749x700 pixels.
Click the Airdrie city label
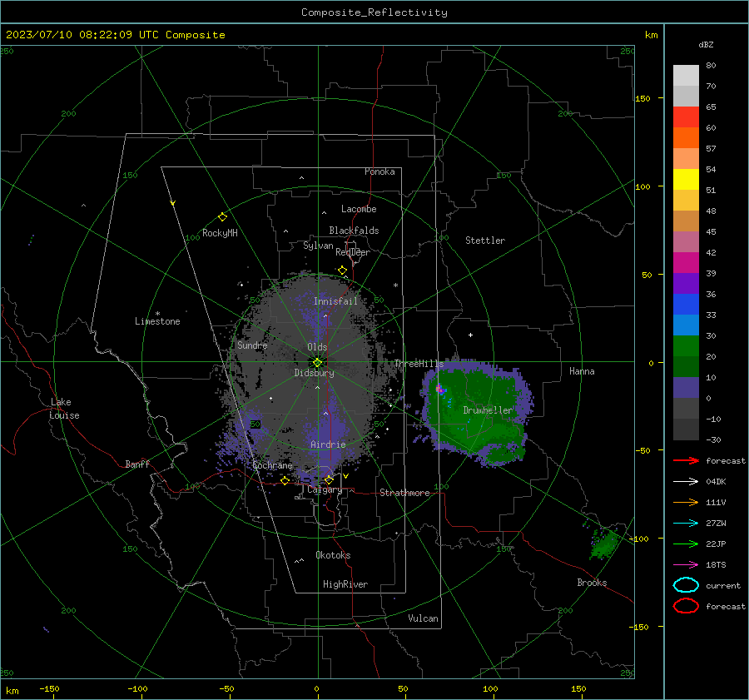click(328, 444)
